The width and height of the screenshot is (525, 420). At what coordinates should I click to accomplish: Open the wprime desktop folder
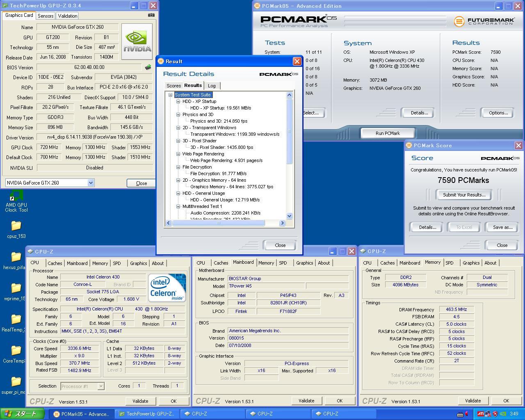15,292
